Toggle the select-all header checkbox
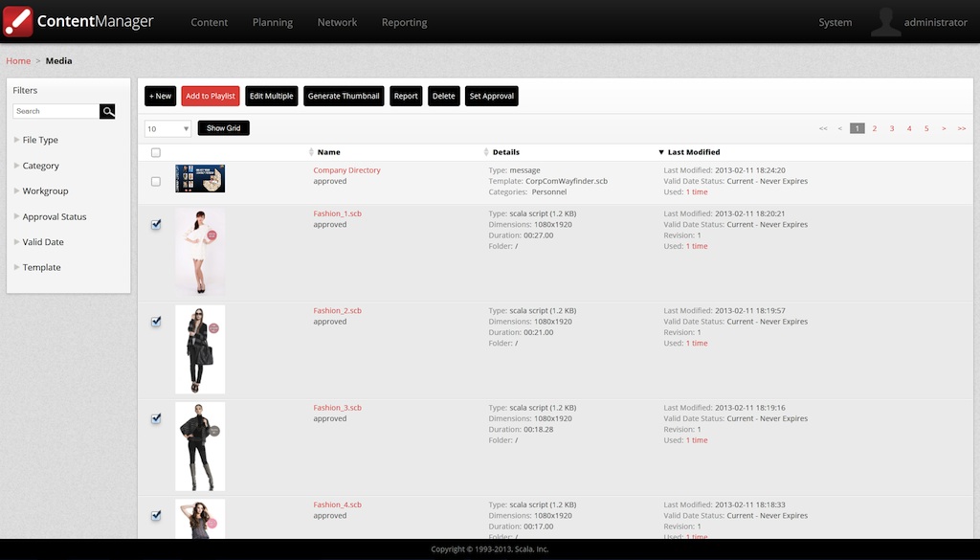 click(x=156, y=152)
